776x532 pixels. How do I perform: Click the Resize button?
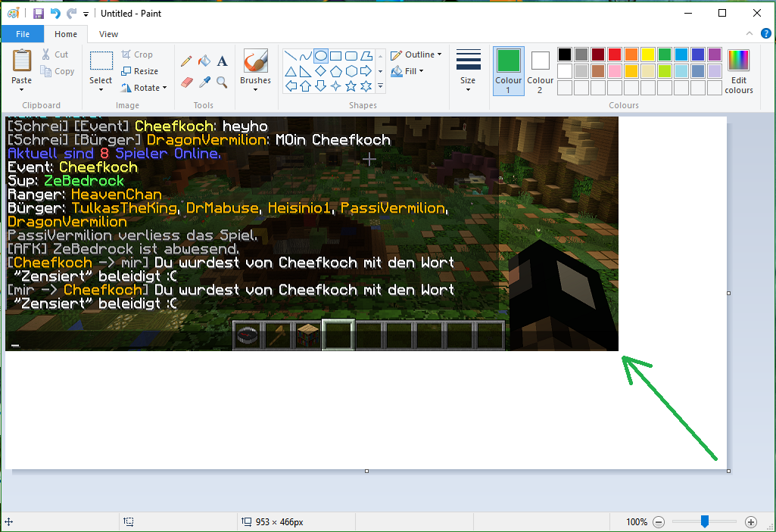[x=140, y=71]
